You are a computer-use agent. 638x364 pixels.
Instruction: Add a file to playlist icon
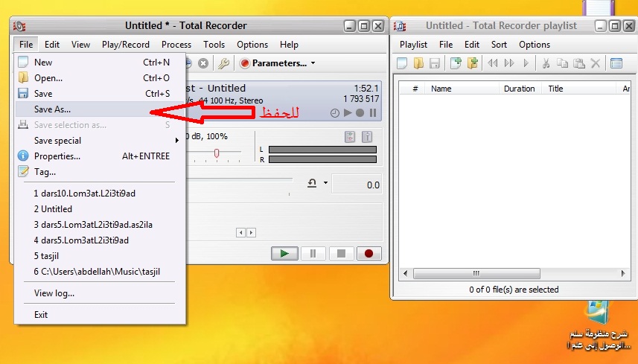pyautogui.click(x=456, y=63)
